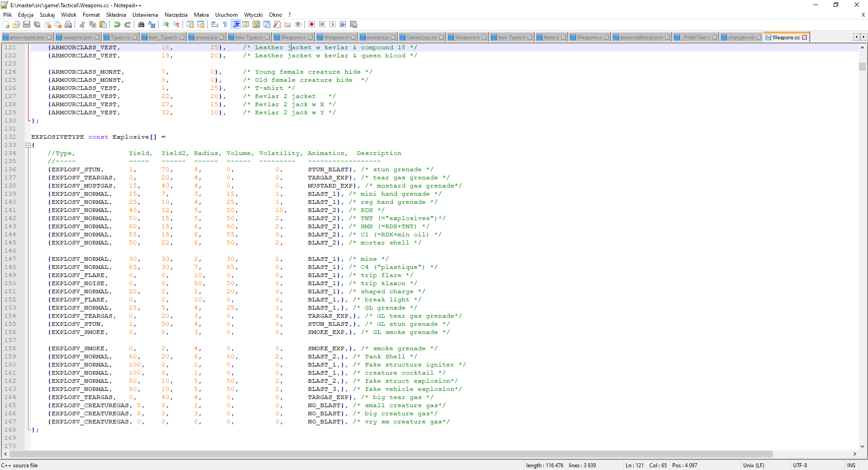The height and width of the screenshot is (470, 868).
Task: Toggle word wrap in the toolbar
Action: tap(215, 24)
